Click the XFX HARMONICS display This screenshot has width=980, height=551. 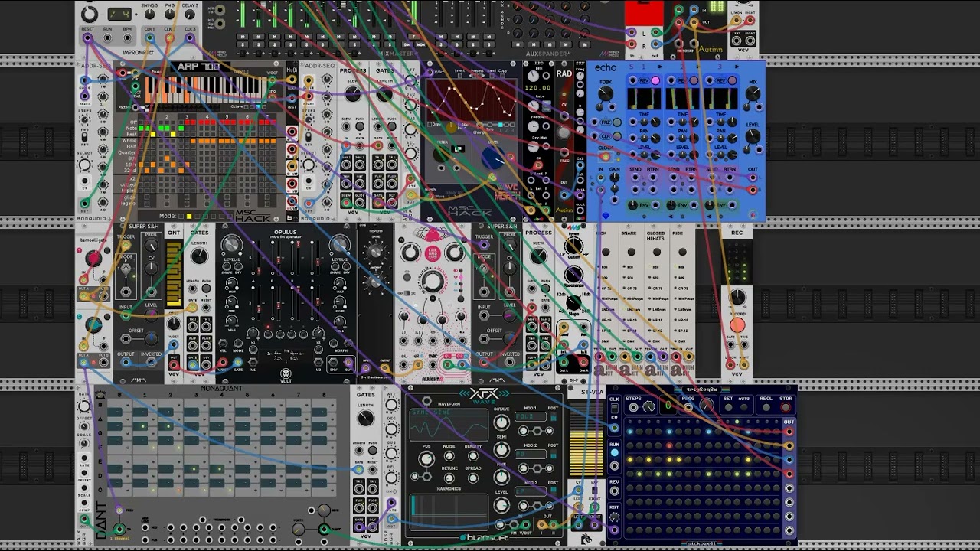tap(449, 513)
